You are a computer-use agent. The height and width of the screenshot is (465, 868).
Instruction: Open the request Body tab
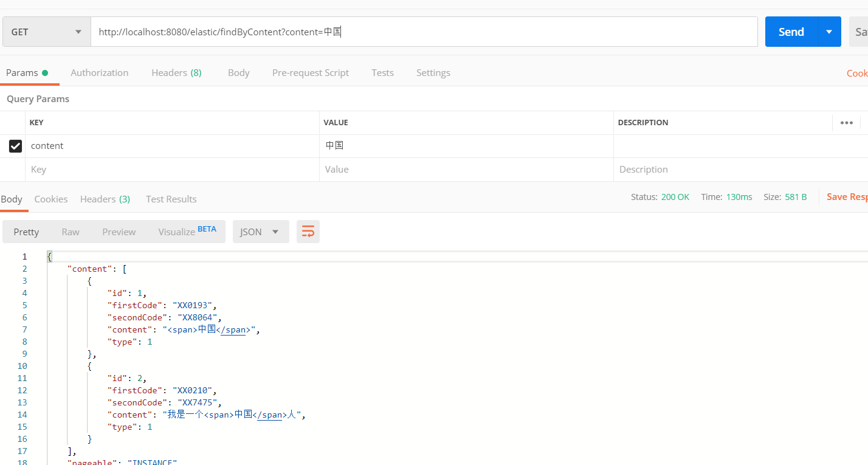pos(239,72)
